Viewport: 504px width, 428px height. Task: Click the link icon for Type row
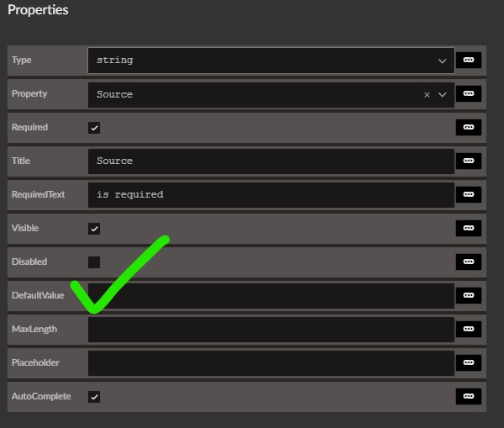pyautogui.click(x=469, y=61)
